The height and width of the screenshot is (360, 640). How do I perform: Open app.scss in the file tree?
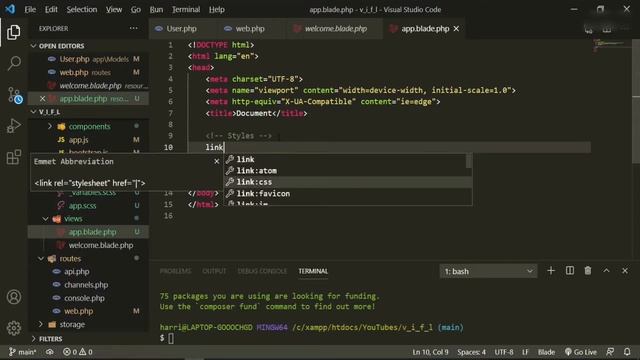(82, 206)
